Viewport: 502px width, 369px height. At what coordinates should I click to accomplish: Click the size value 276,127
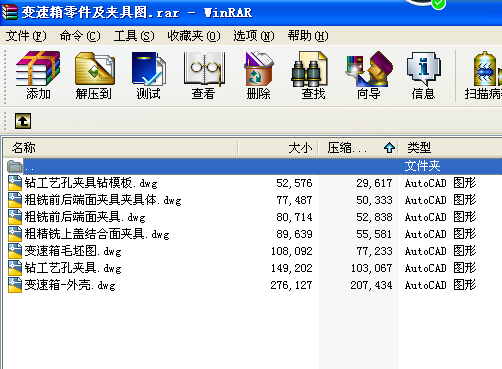(x=292, y=285)
